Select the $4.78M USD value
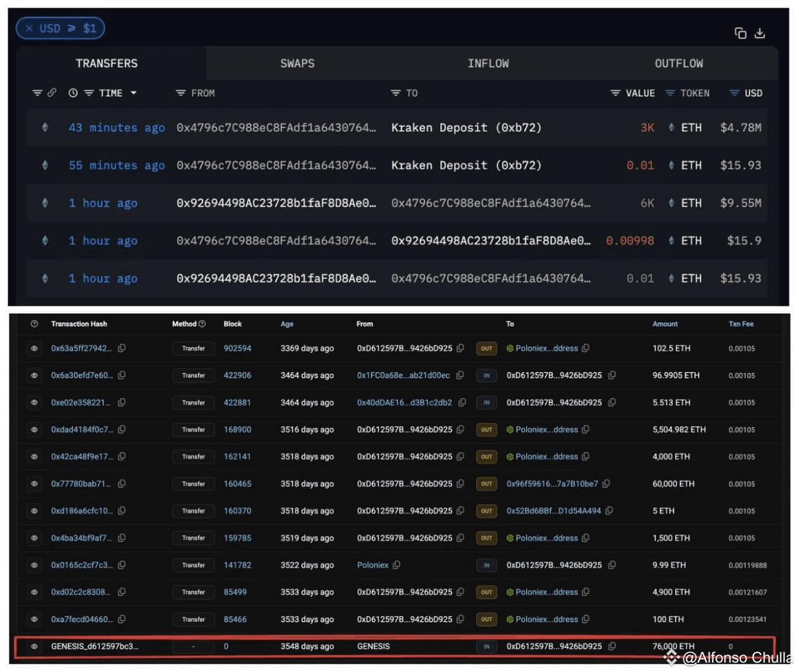Viewport: 799px width, 672px height. (x=741, y=127)
